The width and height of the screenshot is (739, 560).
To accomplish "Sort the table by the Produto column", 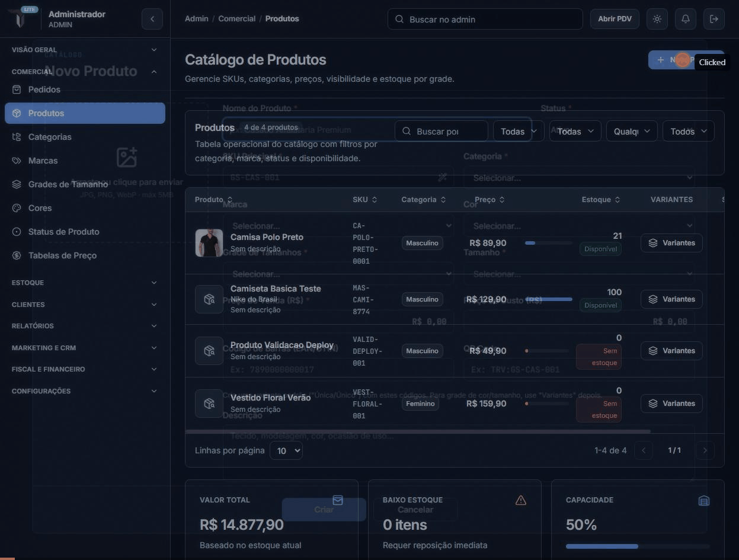I will [214, 200].
